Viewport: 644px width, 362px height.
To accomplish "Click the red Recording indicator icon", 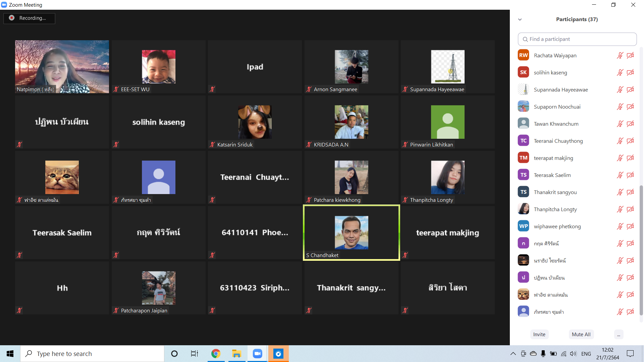I will (12, 18).
